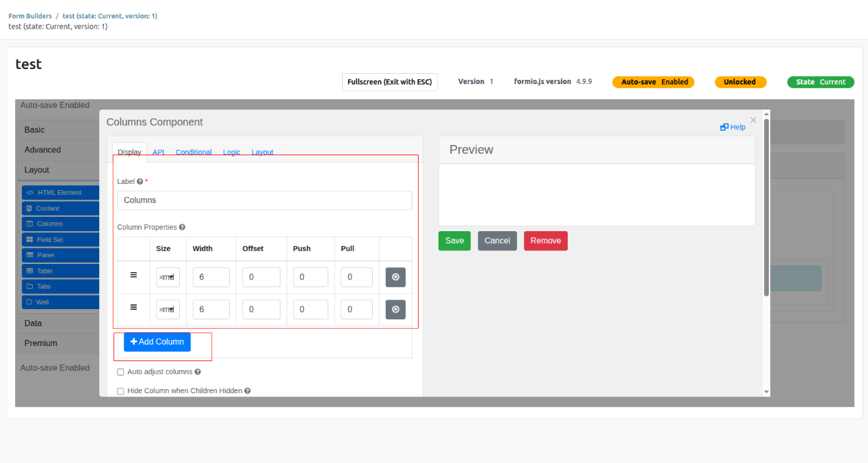Expand the Data component group
Viewport: 868px width, 463px height.
[x=33, y=323]
